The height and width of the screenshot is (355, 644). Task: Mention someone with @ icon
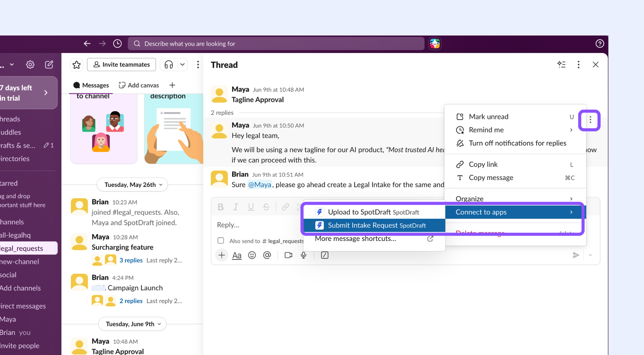coord(267,255)
